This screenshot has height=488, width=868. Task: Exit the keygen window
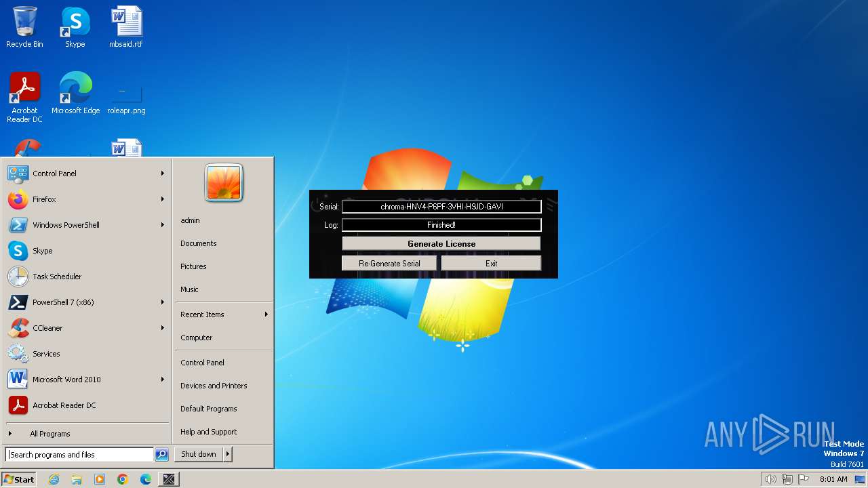(491, 263)
